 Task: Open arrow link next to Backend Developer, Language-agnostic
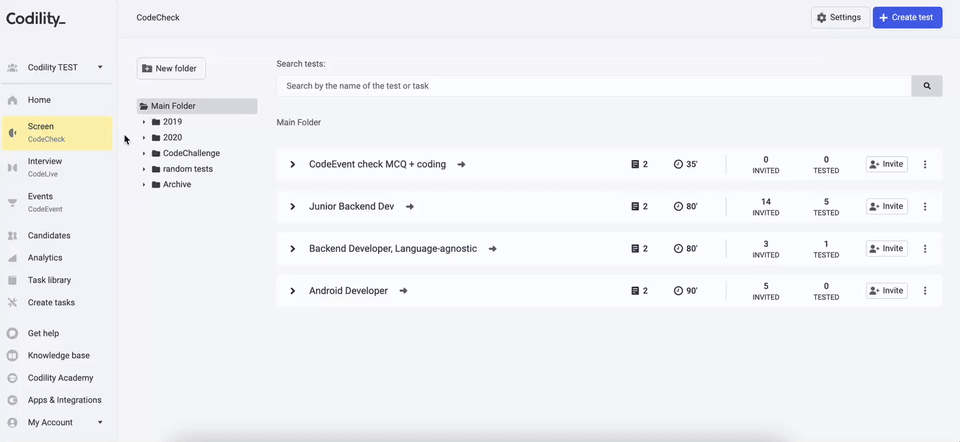tap(493, 249)
